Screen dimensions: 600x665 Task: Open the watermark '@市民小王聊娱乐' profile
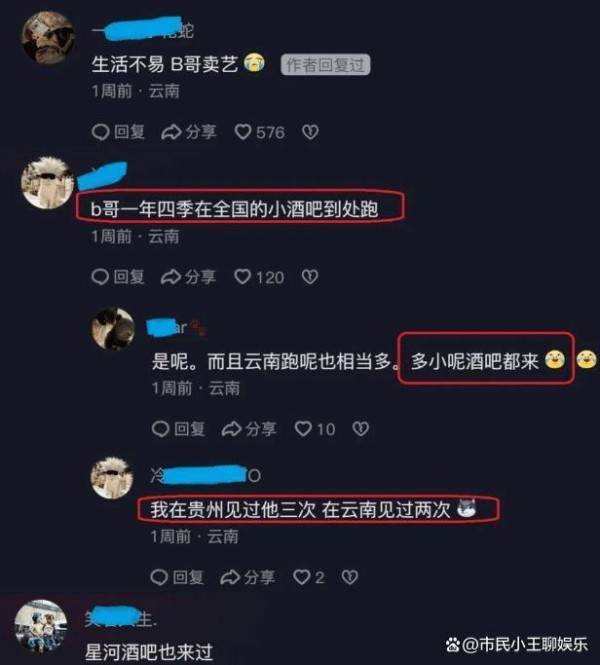[x=517, y=644]
